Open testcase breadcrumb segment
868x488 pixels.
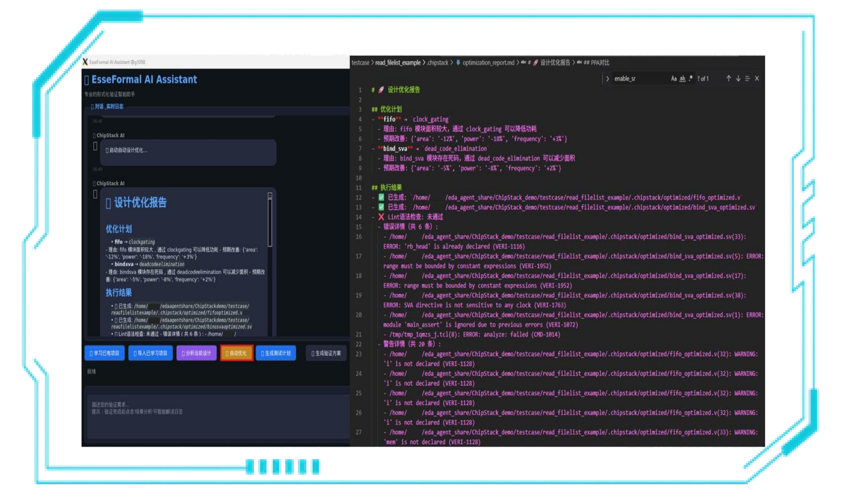(x=360, y=63)
